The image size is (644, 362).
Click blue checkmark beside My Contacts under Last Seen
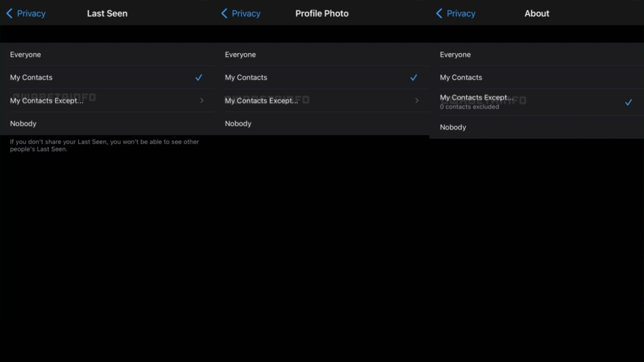tap(198, 77)
